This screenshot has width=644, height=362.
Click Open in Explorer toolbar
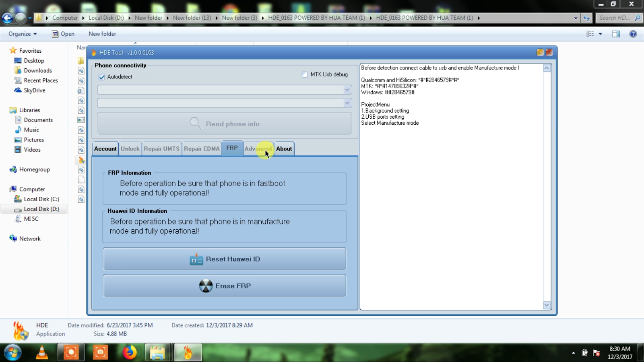pyautogui.click(x=63, y=34)
